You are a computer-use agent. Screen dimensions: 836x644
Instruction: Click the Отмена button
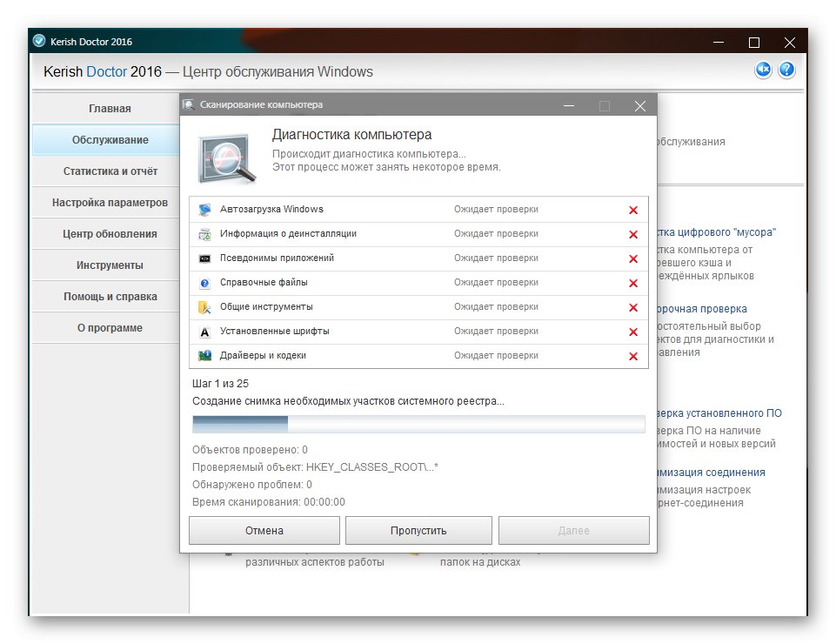coord(264,530)
